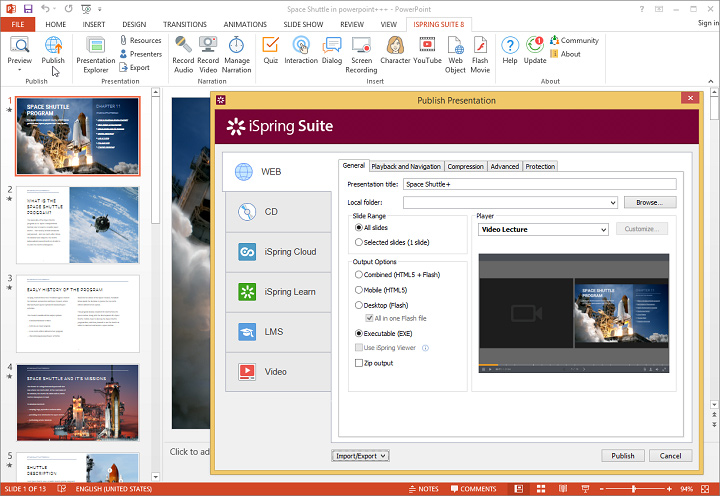Open the Import/Export dropdown
This screenshot has width=720, height=496.
pos(360,456)
